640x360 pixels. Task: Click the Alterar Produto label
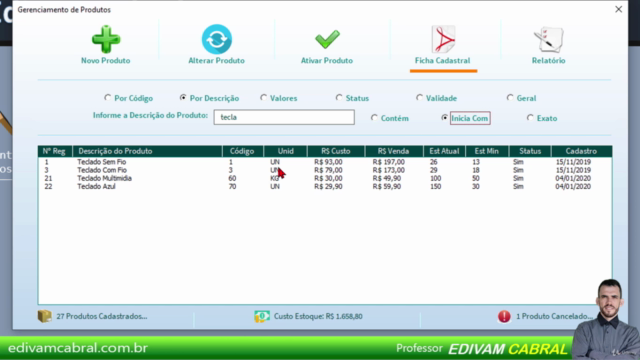[216, 60]
